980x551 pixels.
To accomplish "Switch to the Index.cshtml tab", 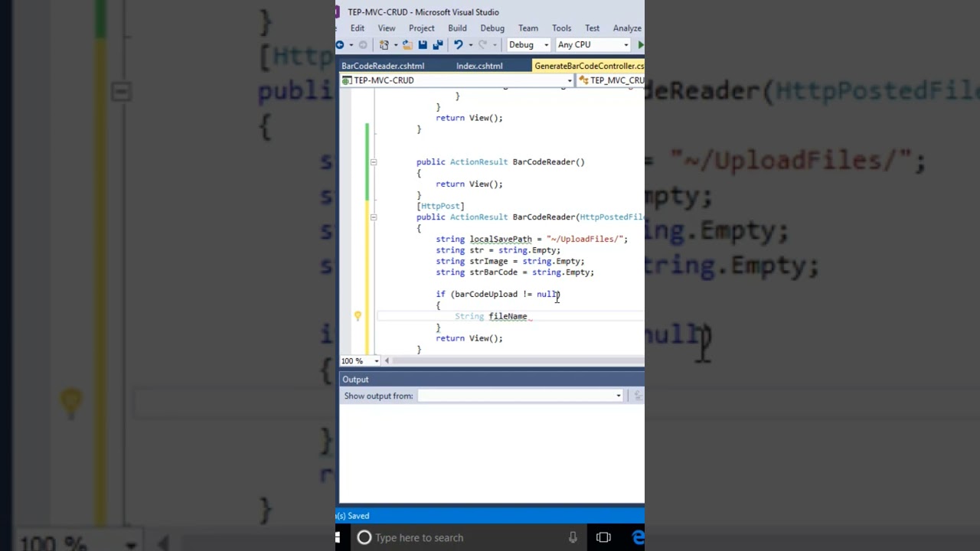I will [479, 66].
